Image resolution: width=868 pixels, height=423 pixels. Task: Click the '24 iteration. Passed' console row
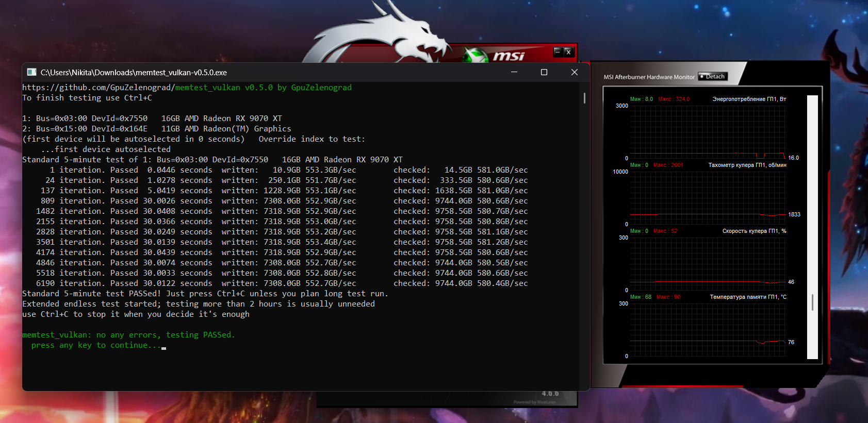point(286,180)
